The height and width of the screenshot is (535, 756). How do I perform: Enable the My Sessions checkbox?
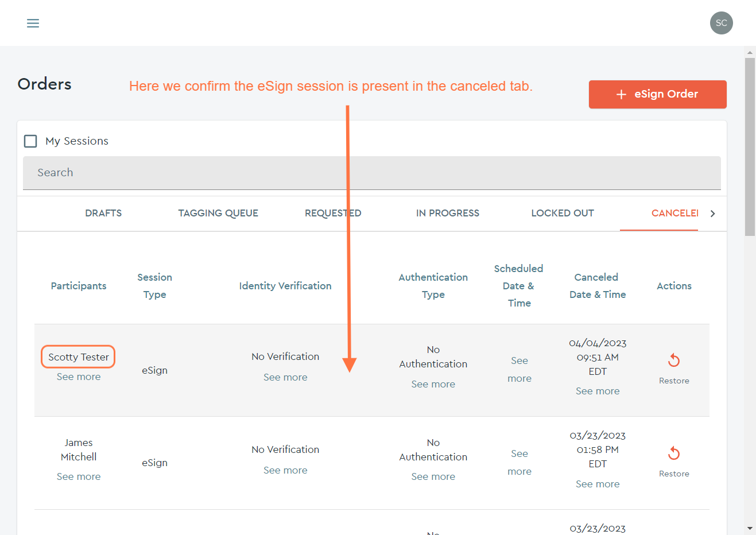tap(30, 141)
